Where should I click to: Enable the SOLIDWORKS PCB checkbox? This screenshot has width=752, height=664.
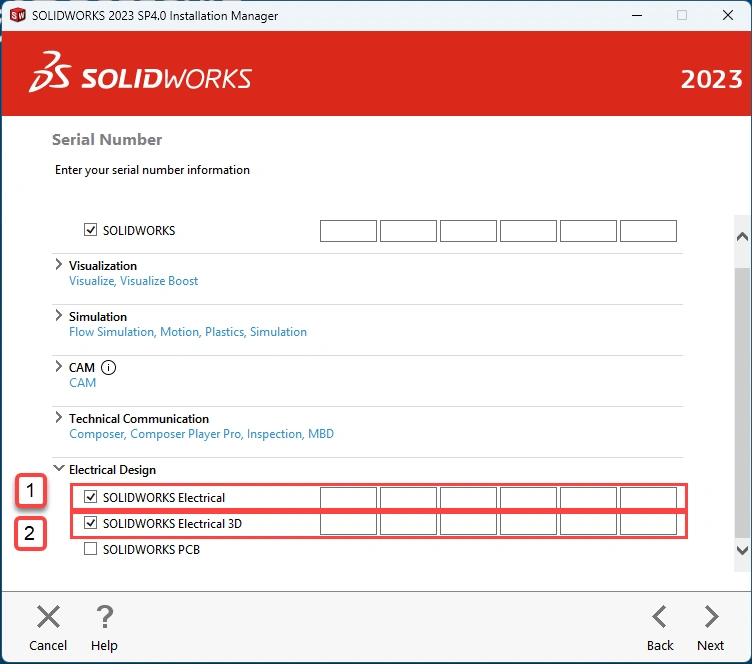(90, 548)
